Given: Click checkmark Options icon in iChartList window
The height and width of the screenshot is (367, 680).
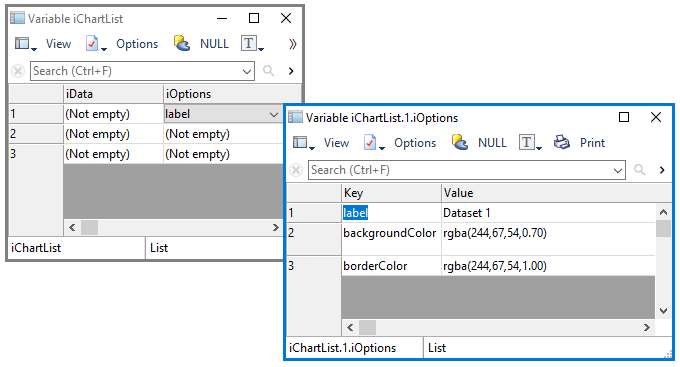Looking at the screenshot, I should click(x=95, y=44).
